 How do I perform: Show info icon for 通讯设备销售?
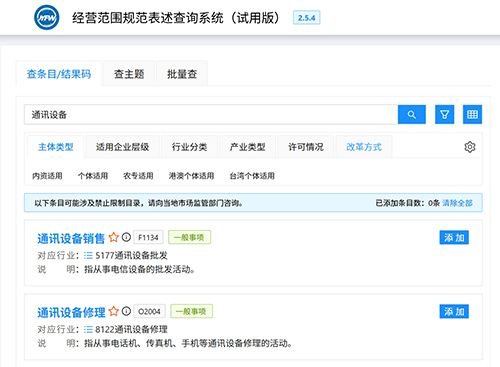(126, 237)
